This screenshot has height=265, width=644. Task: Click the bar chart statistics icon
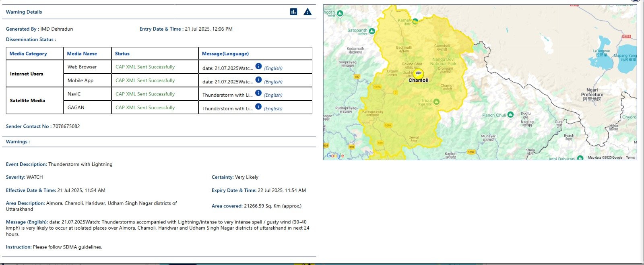(x=293, y=12)
